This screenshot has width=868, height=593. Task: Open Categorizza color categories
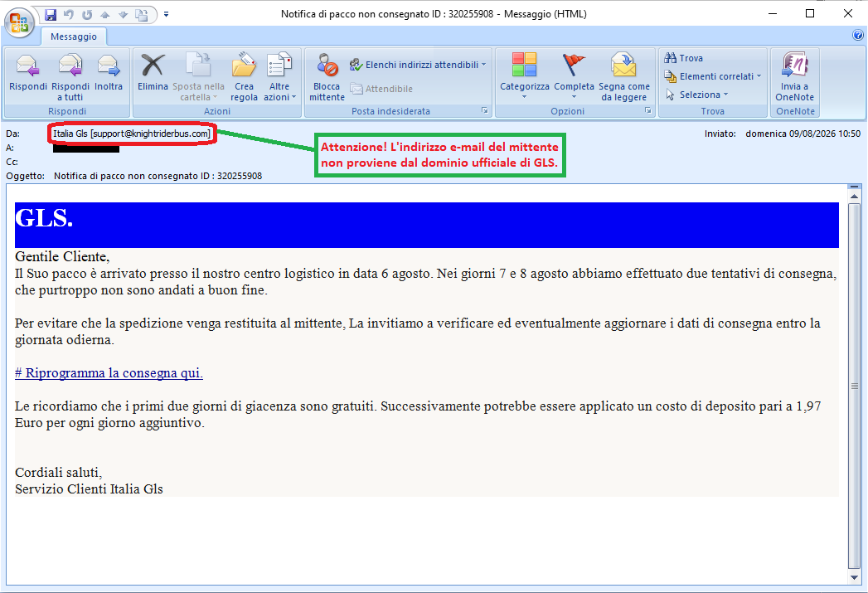(524, 77)
